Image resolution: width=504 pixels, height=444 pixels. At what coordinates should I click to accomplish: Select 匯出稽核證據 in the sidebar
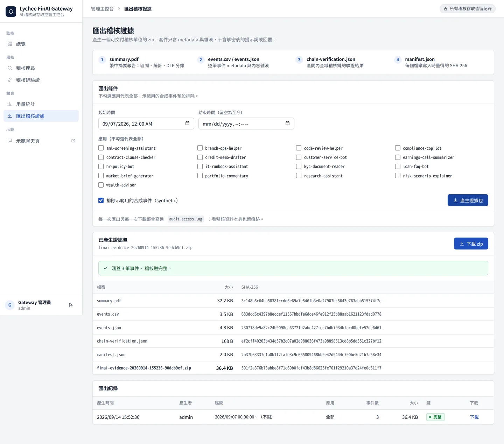point(41,116)
